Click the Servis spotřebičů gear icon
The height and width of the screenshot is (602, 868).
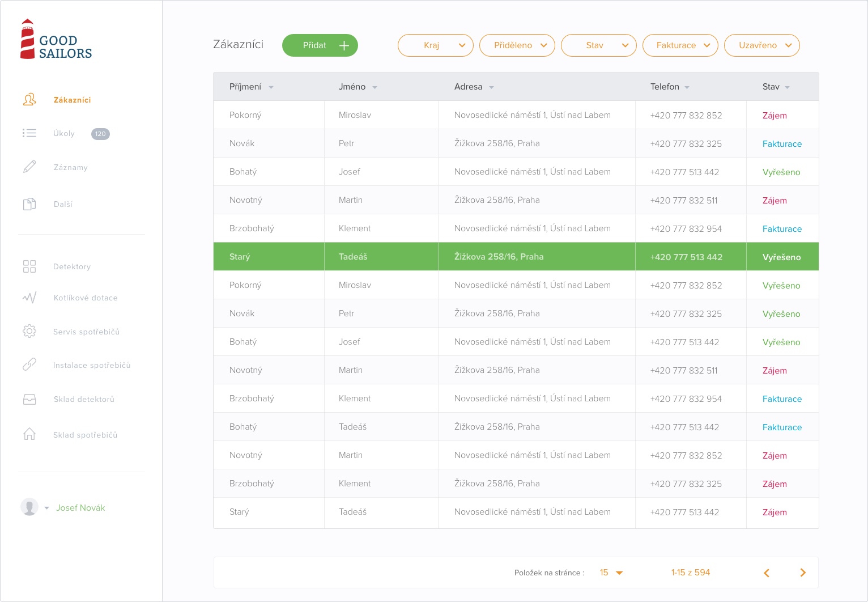coord(29,331)
